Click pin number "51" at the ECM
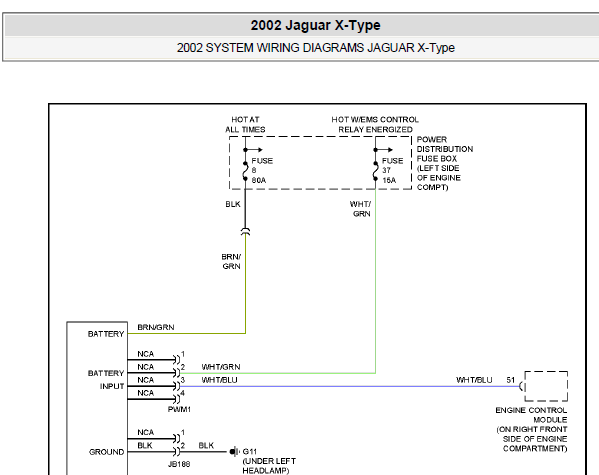The height and width of the screenshot is (475, 599). point(511,380)
